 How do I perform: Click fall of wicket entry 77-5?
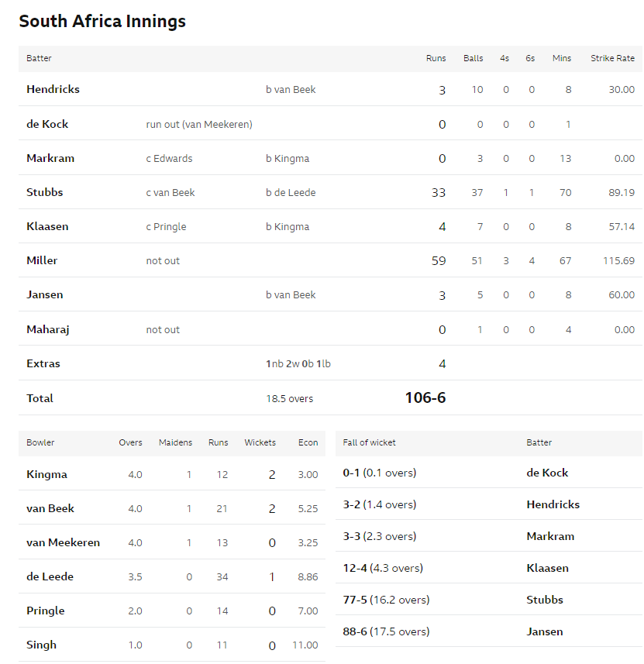pos(386,600)
